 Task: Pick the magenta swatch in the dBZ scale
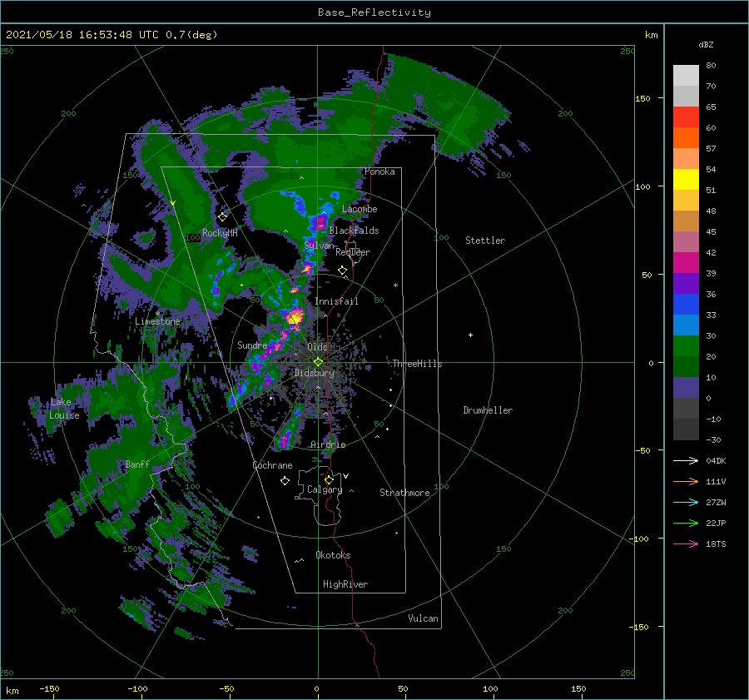click(x=686, y=263)
